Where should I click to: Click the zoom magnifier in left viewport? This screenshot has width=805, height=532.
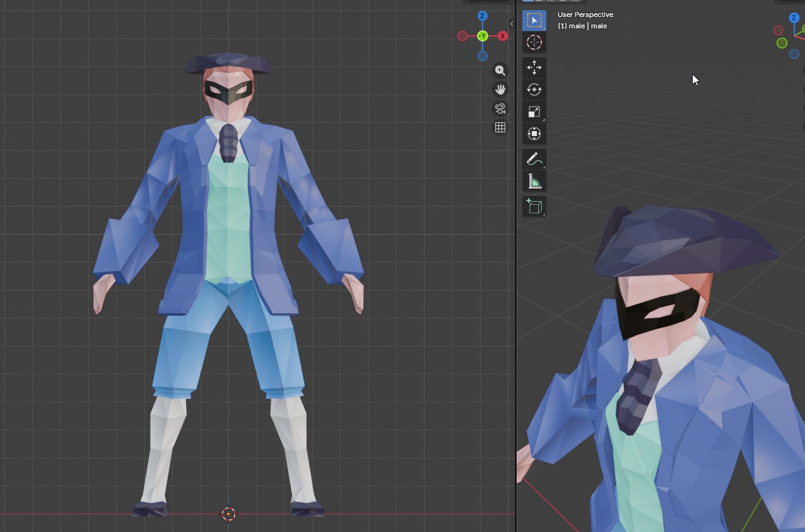pos(500,71)
